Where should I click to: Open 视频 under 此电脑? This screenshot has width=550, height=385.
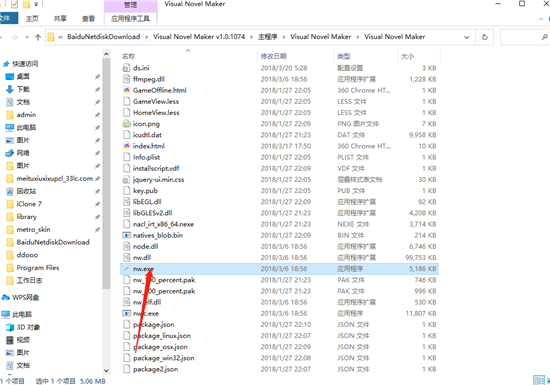click(23, 340)
